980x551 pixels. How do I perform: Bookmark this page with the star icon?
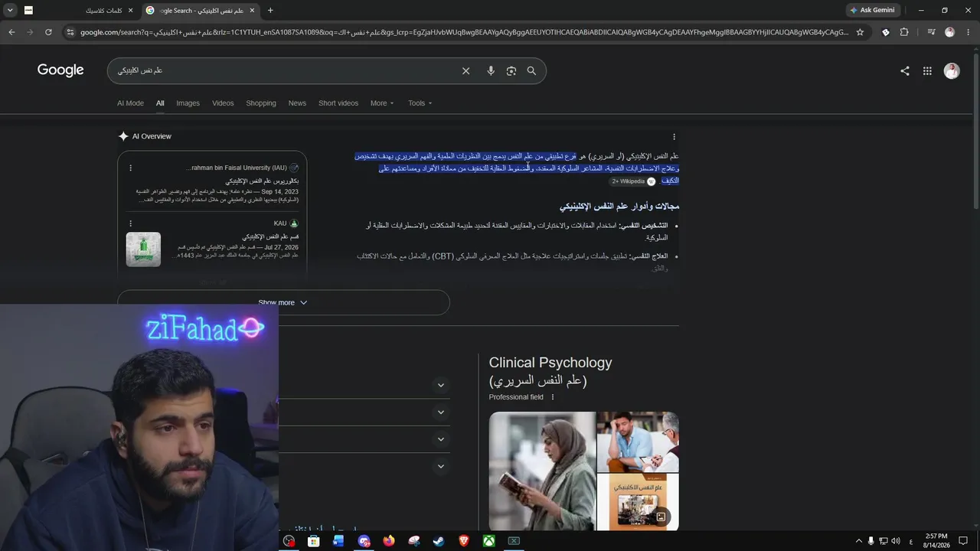tap(860, 32)
